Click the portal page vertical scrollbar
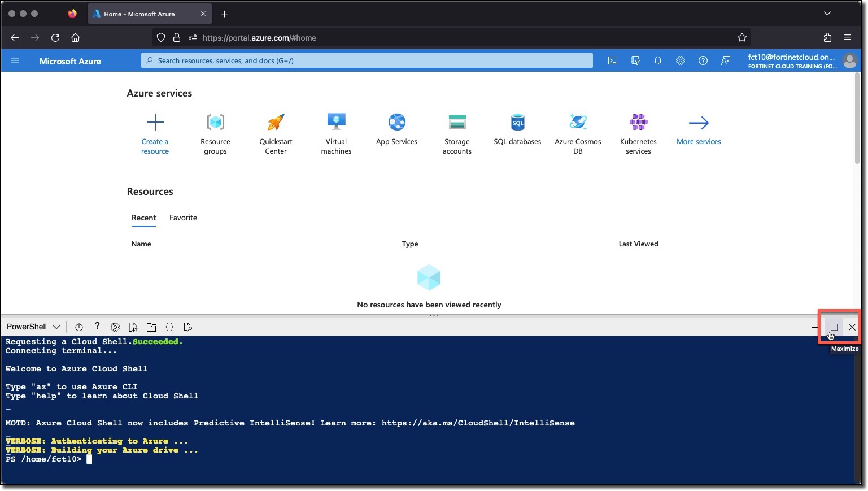Viewport: 868px width, 491px height. pos(857,120)
